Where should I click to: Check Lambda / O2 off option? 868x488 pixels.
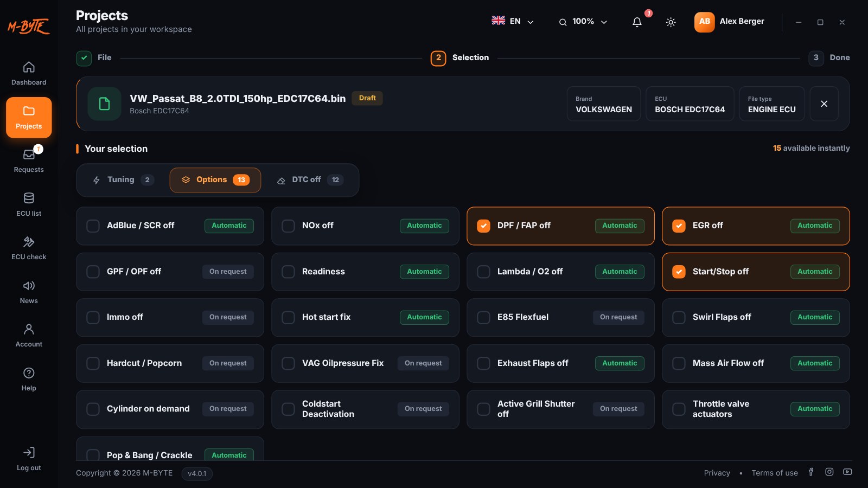click(484, 272)
